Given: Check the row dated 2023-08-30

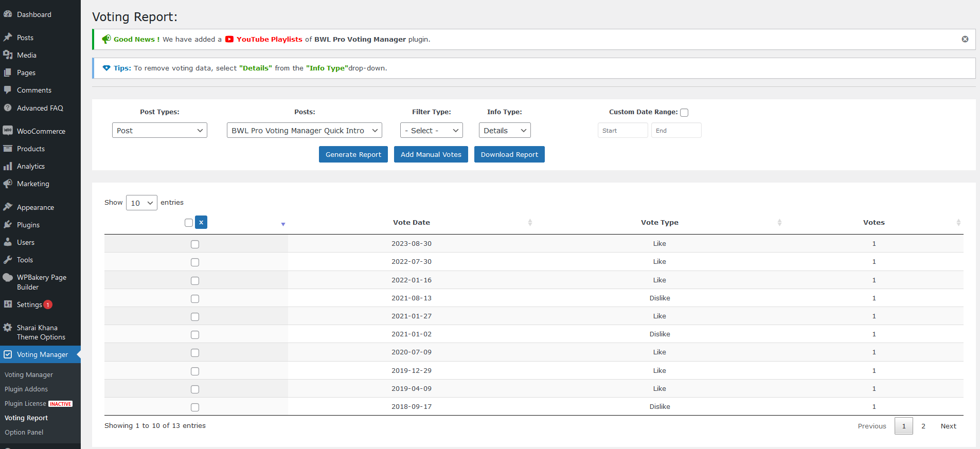Looking at the screenshot, I should [x=195, y=244].
